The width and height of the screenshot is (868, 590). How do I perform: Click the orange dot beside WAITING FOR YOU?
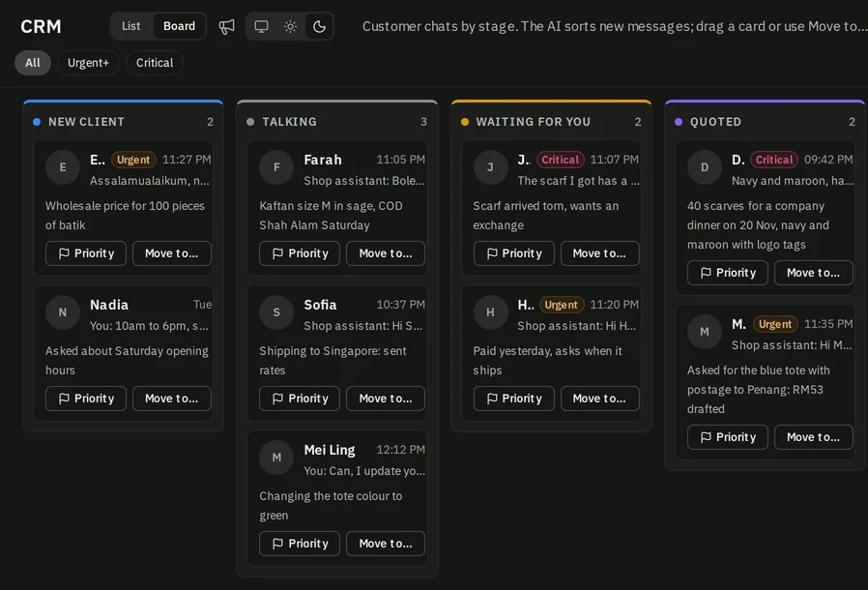coord(464,122)
